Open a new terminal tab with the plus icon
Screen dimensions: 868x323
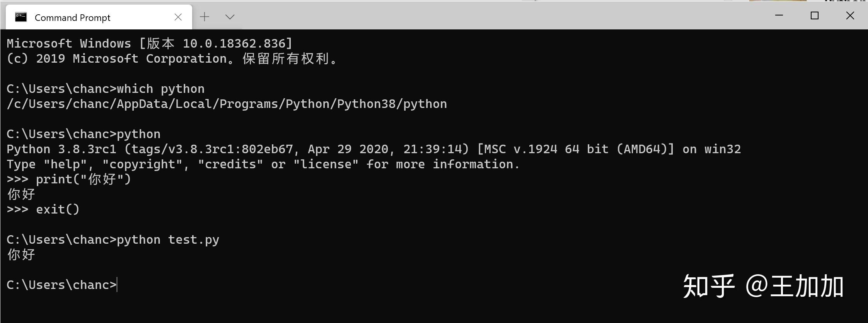tap(205, 17)
